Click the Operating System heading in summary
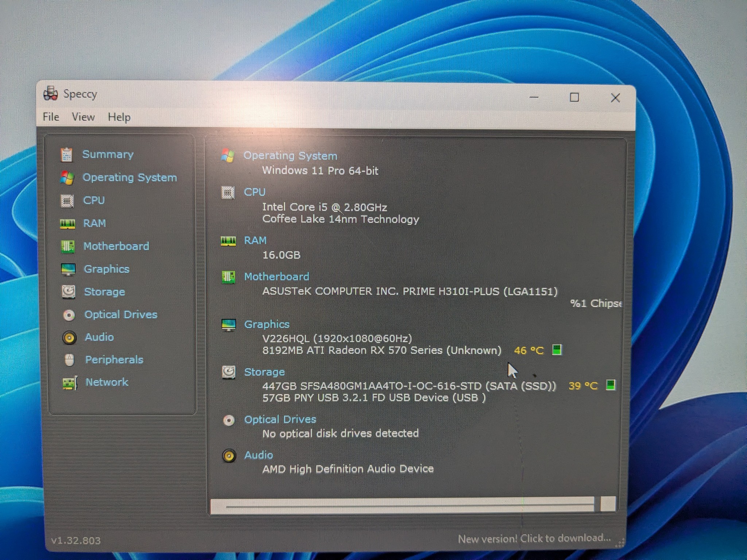Image resolution: width=747 pixels, height=560 pixels. pyautogui.click(x=290, y=156)
